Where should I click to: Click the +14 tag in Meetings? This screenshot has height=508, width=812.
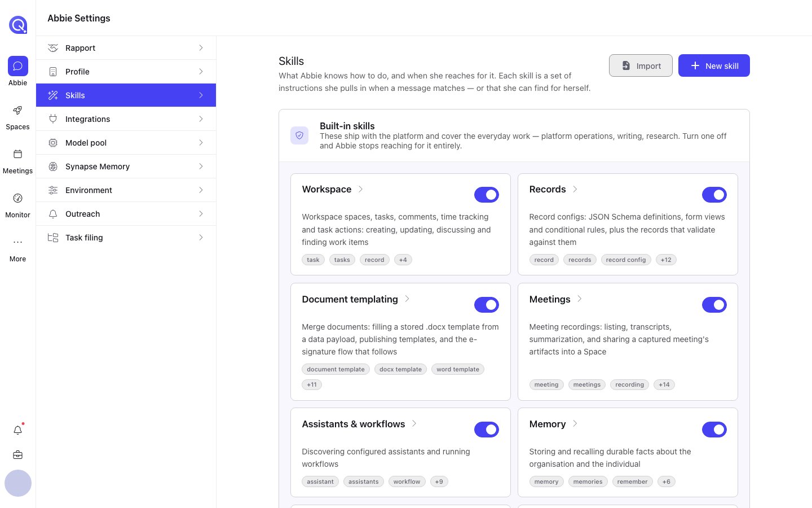[664, 384]
